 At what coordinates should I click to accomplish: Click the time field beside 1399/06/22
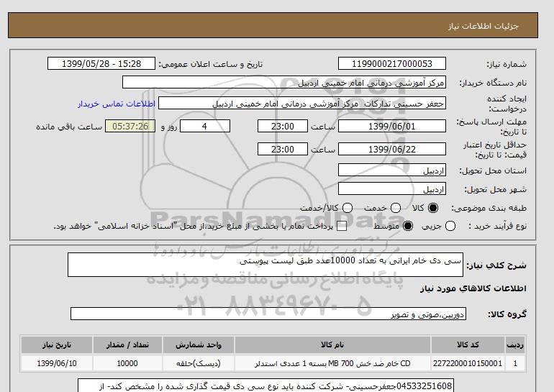pyautogui.click(x=283, y=149)
